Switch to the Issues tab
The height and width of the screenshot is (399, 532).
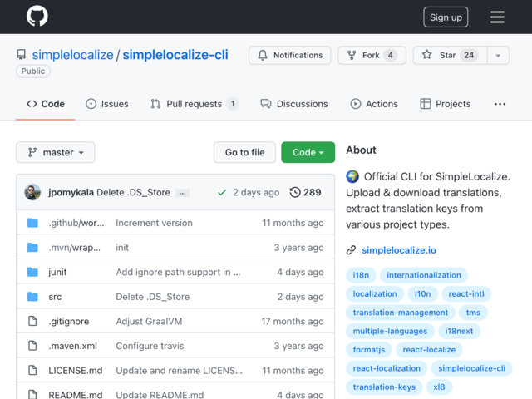pyautogui.click(x=107, y=104)
